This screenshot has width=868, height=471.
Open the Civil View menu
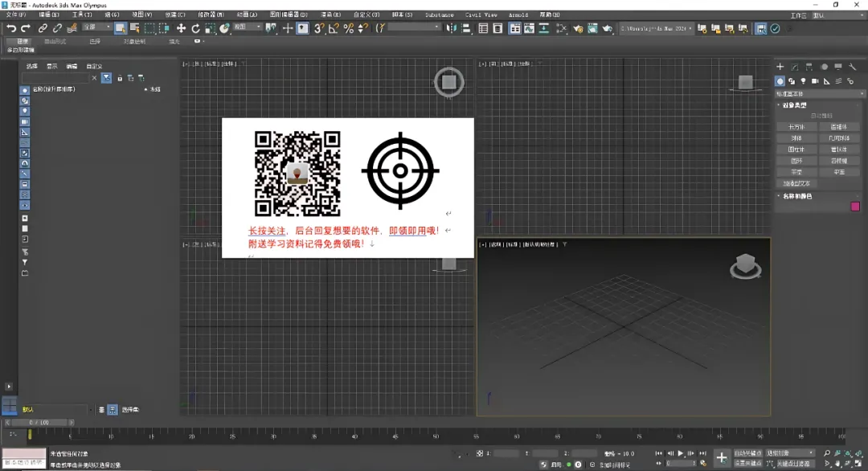click(481, 15)
